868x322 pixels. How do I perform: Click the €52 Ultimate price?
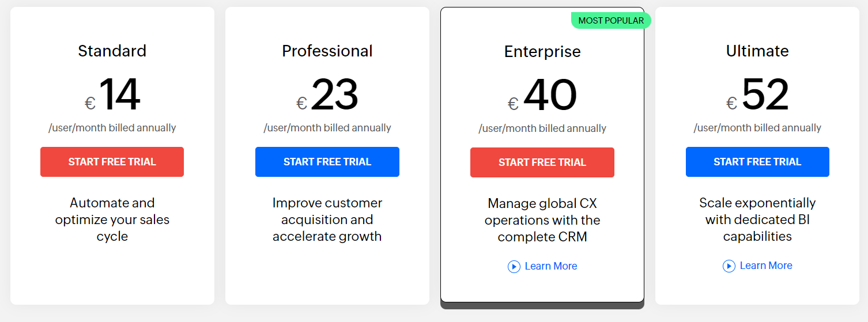(x=758, y=95)
